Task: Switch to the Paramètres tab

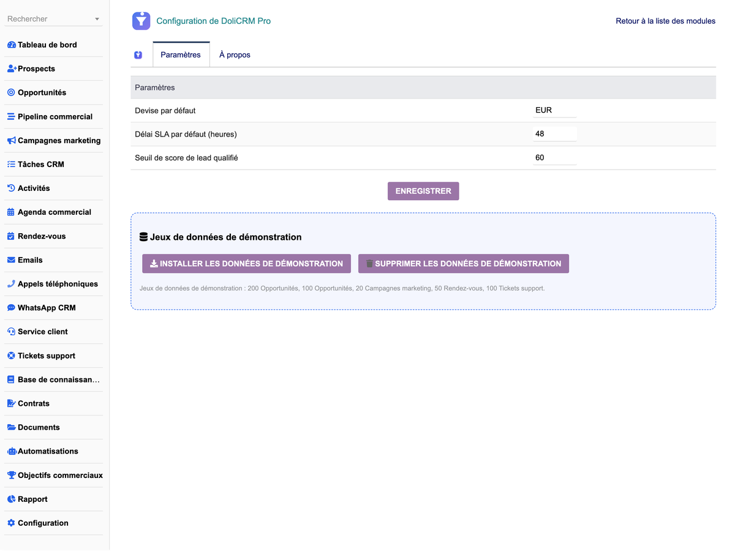Action: pyautogui.click(x=181, y=54)
